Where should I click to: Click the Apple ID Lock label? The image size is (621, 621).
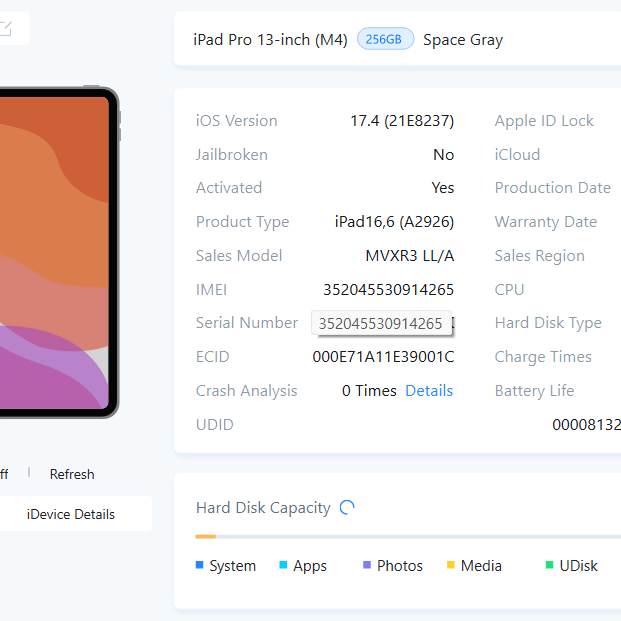pos(544,121)
